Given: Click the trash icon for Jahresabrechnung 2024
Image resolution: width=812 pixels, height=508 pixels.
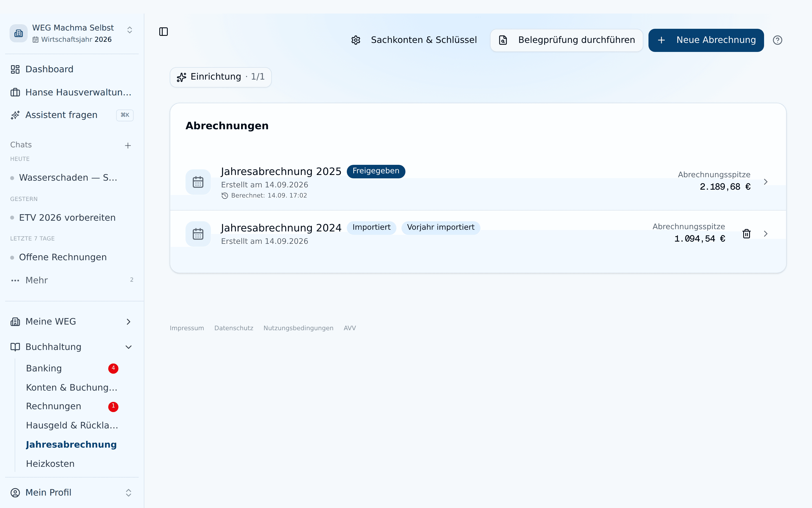Looking at the screenshot, I should 747,233.
